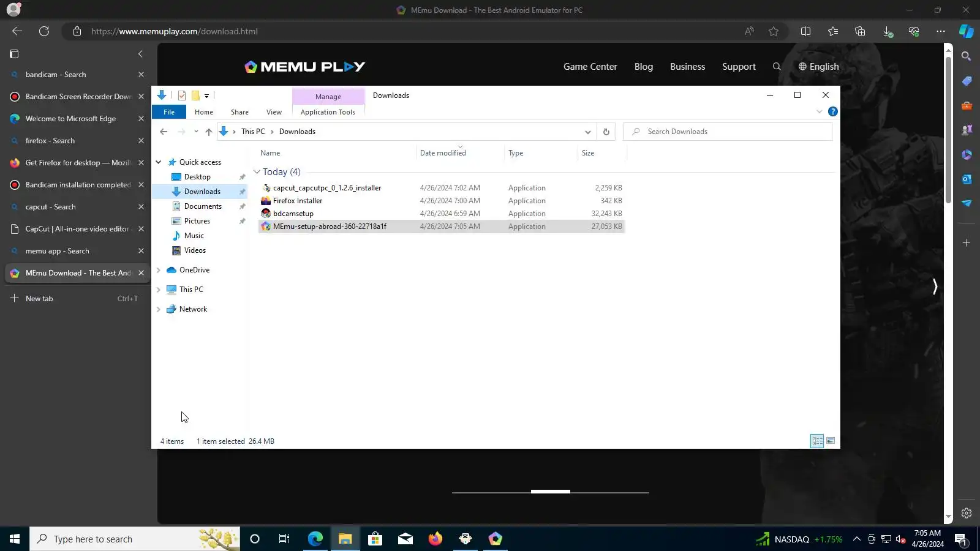Open Edge Settings and more menu
The height and width of the screenshot is (551, 980).
pyautogui.click(x=941, y=31)
